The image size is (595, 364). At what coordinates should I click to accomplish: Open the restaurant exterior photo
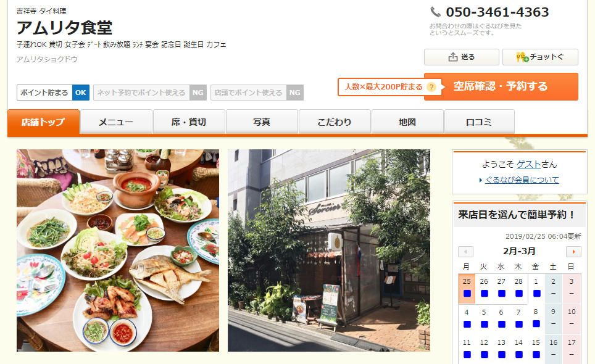[329, 250]
